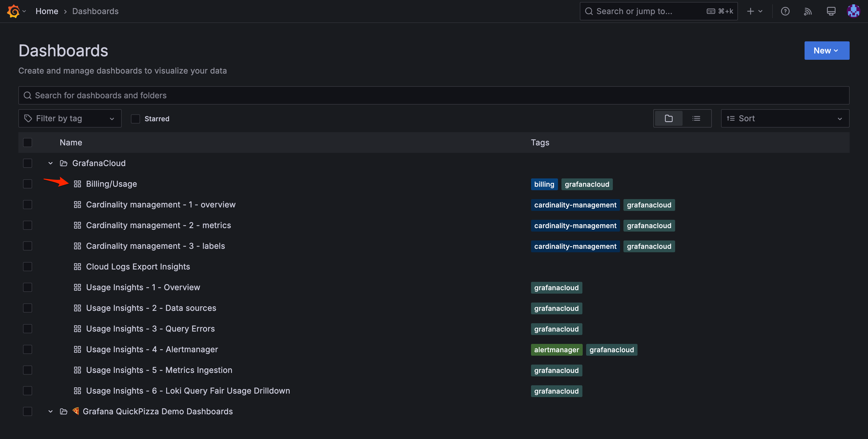This screenshot has width=868, height=439.
Task: Click the dashboards and folders search field
Action: click(x=434, y=95)
